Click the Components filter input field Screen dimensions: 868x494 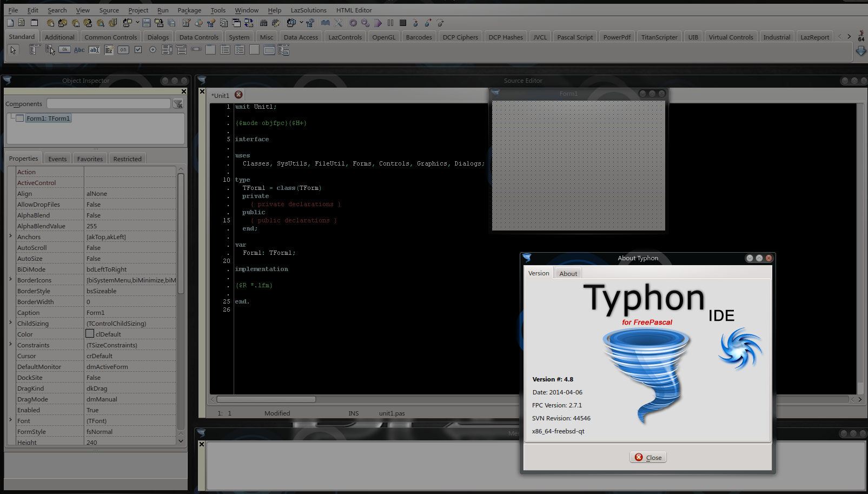(109, 103)
